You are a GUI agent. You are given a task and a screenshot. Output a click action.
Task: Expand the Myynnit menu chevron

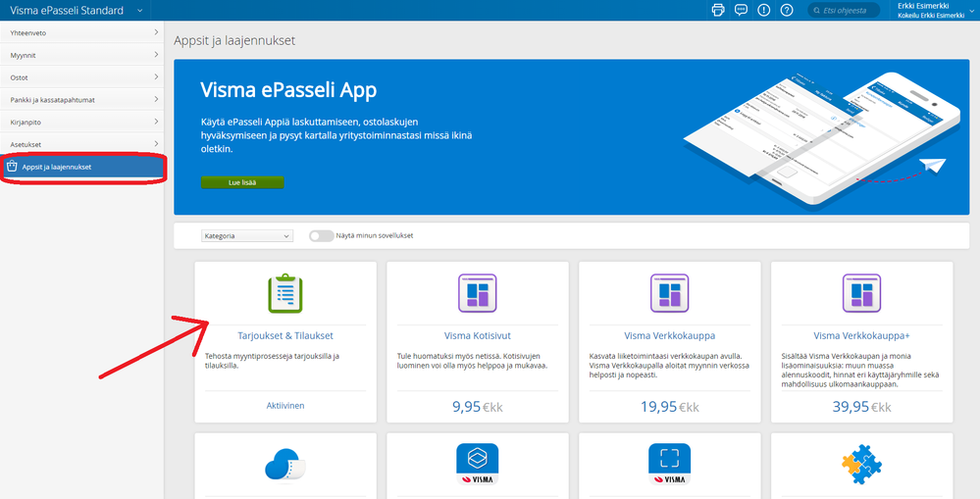(x=156, y=54)
